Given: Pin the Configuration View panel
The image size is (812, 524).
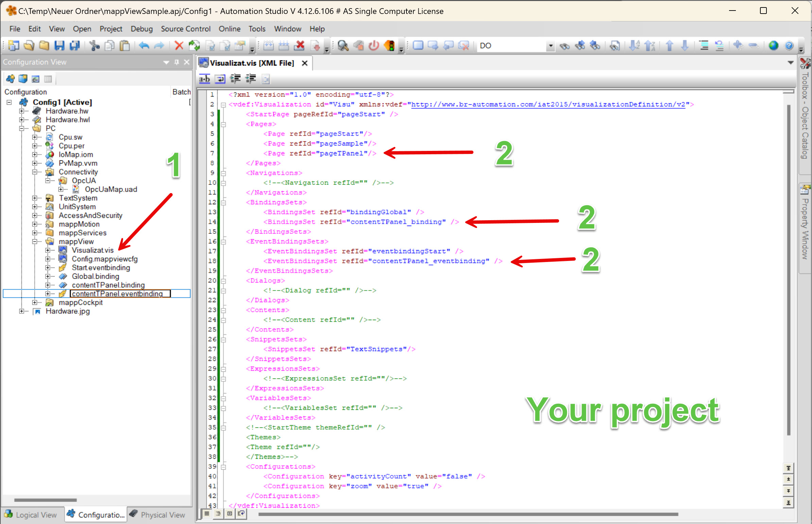Looking at the screenshot, I should tap(177, 62).
